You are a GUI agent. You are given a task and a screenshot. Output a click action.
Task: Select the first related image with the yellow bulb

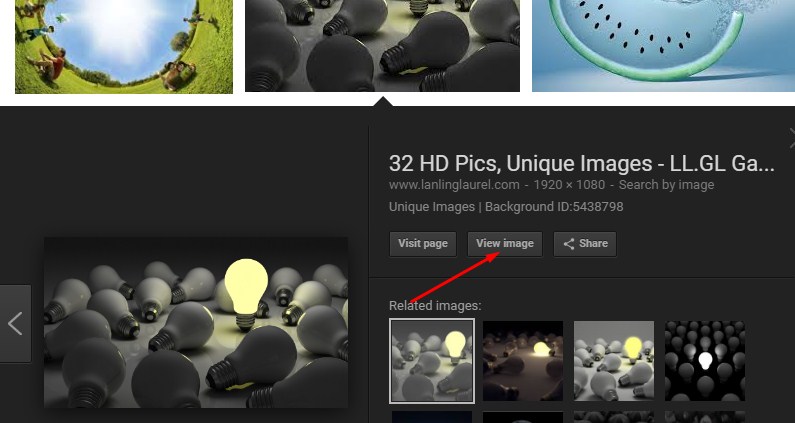click(x=432, y=361)
